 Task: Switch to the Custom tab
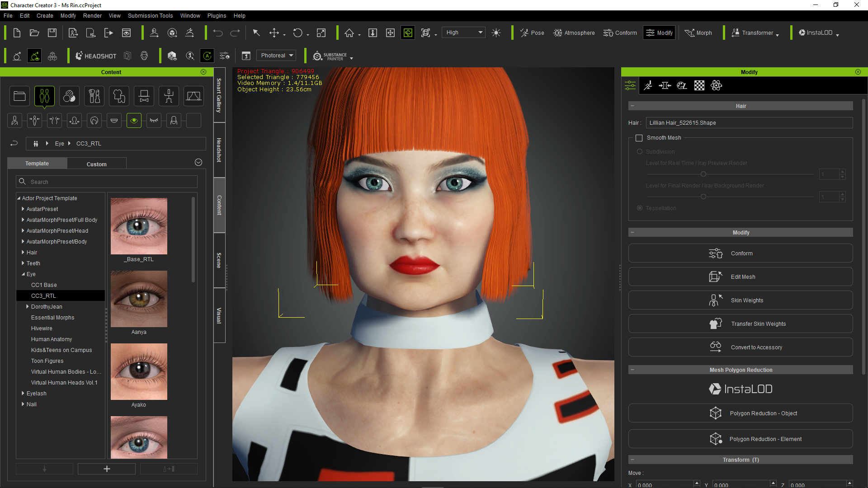tap(97, 164)
